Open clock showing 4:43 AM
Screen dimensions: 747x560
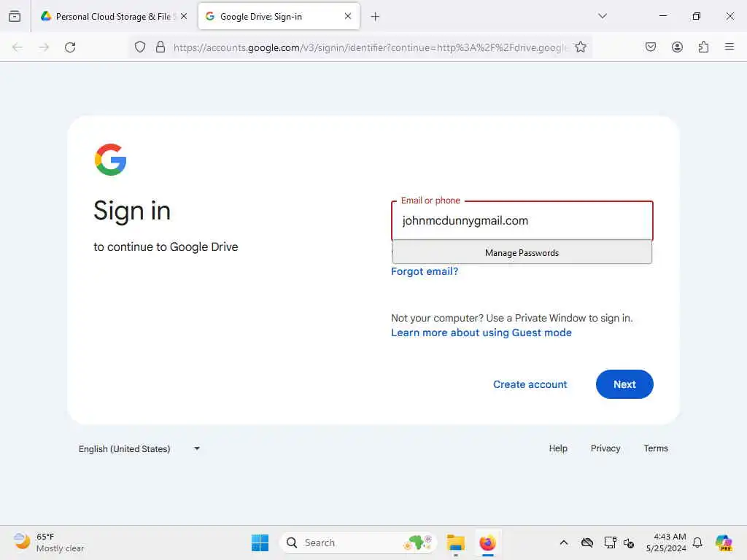coord(665,542)
